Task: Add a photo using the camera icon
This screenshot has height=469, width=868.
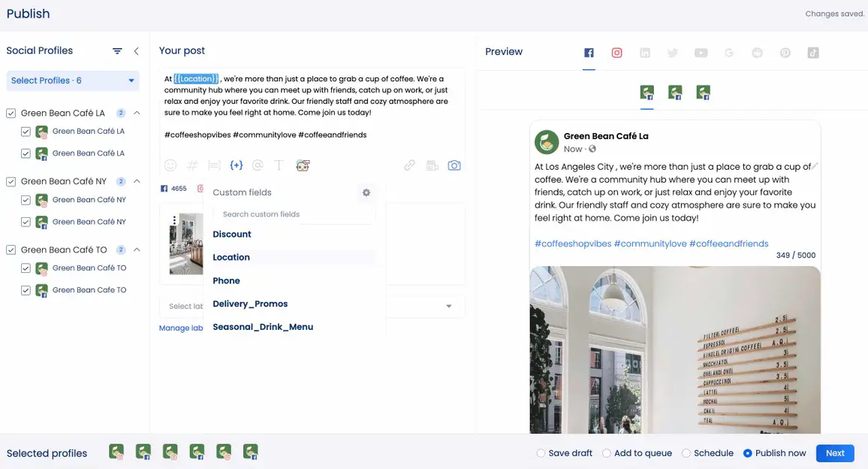Action: click(454, 165)
